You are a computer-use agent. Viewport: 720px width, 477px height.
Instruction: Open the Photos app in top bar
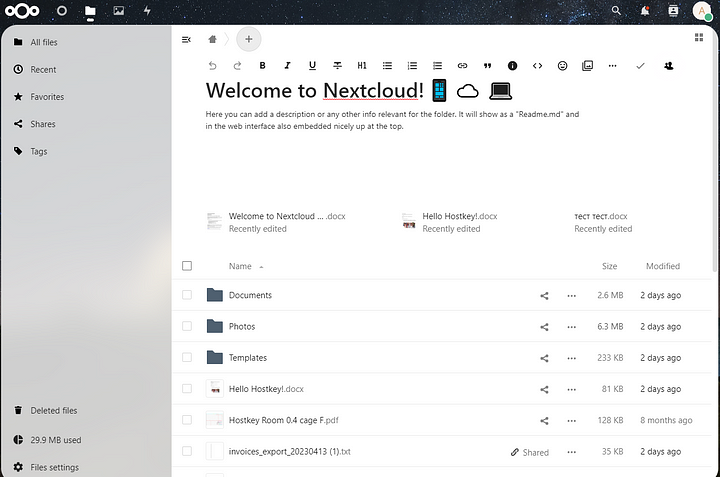tap(119, 11)
